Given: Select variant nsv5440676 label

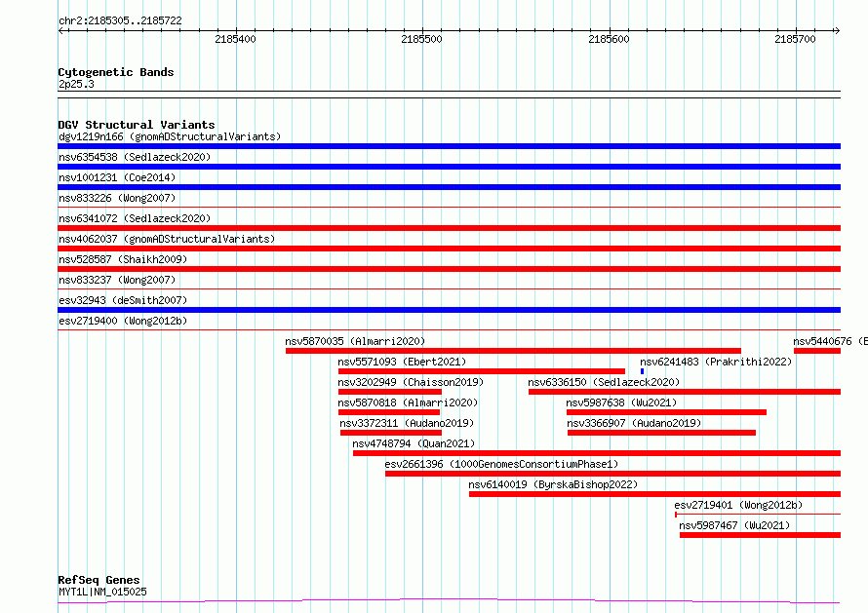Looking at the screenshot, I should coord(830,341).
